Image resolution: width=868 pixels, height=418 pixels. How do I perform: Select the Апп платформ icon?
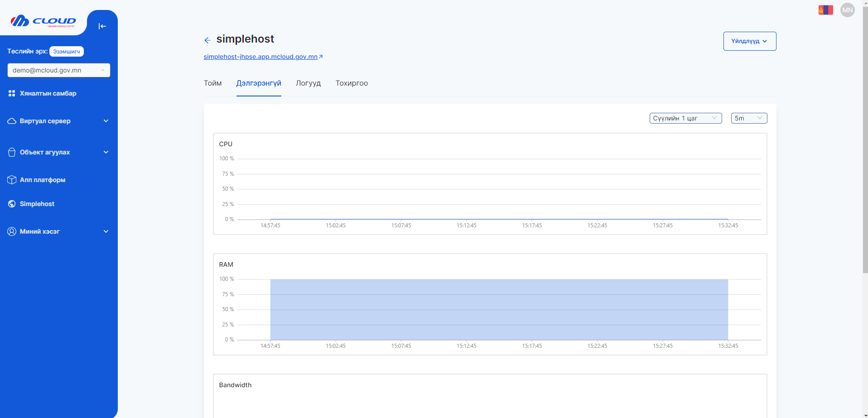click(11, 180)
